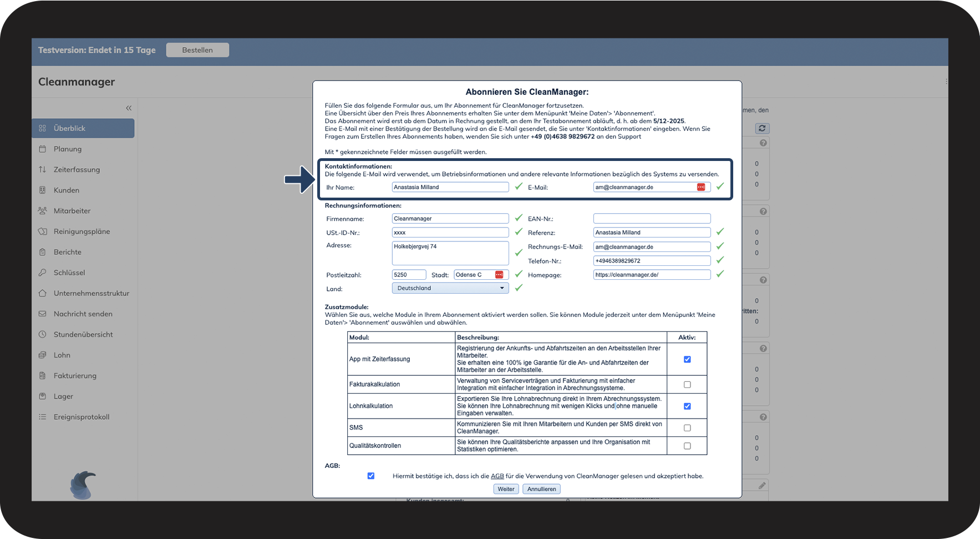Image resolution: width=980 pixels, height=539 pixels.
Task: Click the Adresse text area
Action: (x=450, y=253)
